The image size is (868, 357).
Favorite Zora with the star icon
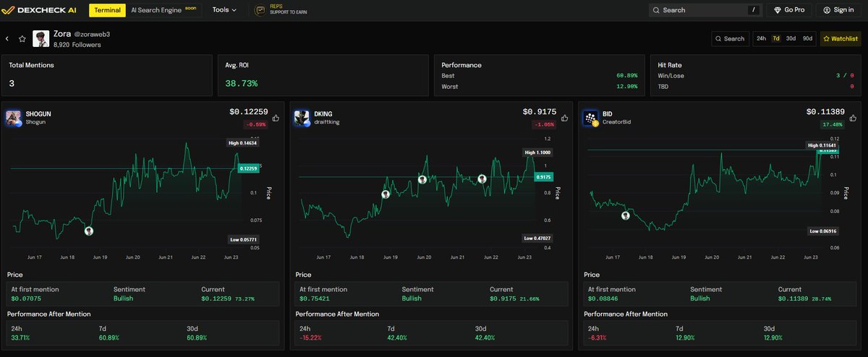tap(22, 38)
